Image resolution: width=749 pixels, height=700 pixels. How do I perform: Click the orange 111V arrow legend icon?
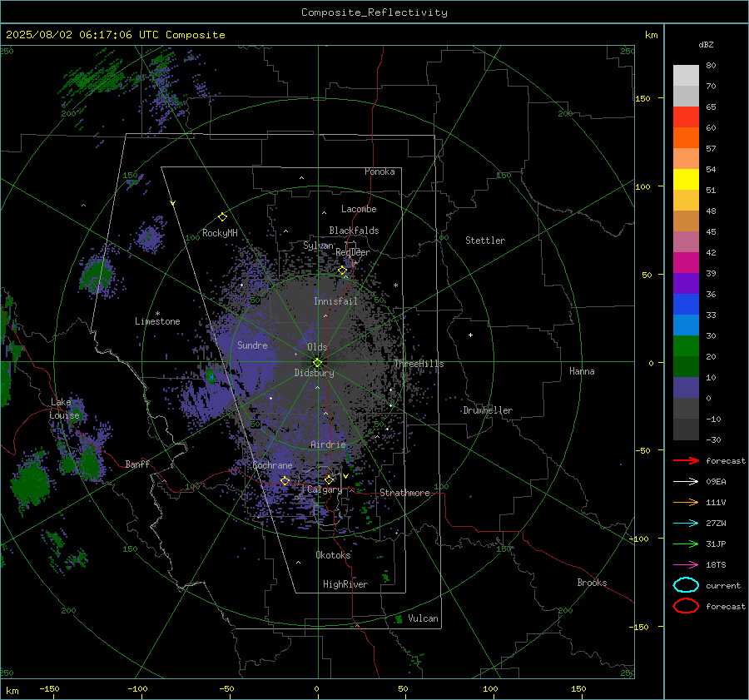point(686,502)
